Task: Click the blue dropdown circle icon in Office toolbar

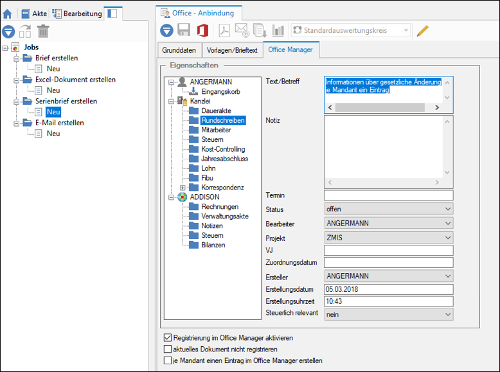Action: 166,31
